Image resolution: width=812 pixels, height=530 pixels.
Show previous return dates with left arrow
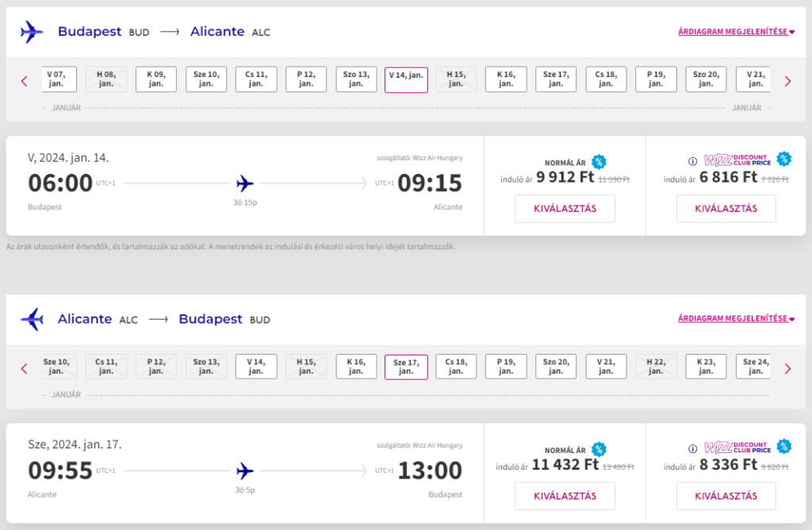coord(25,369)
